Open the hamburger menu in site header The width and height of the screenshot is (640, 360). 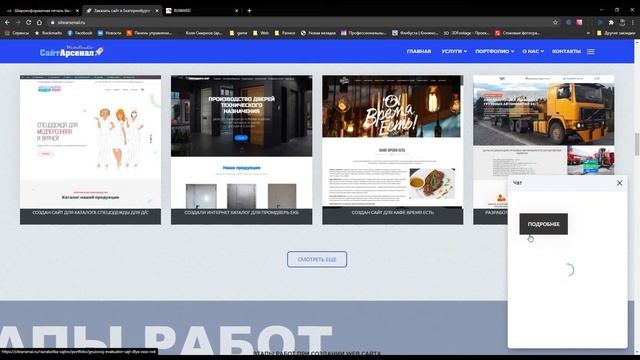(591, 51)
